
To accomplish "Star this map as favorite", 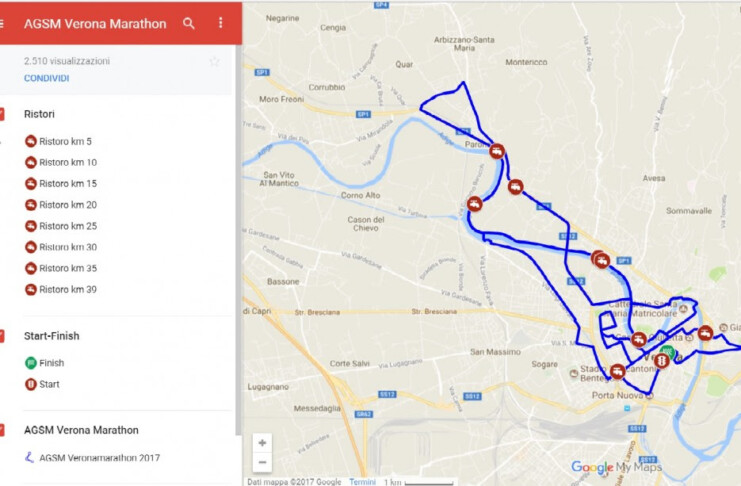I will [x=215, y=61].
